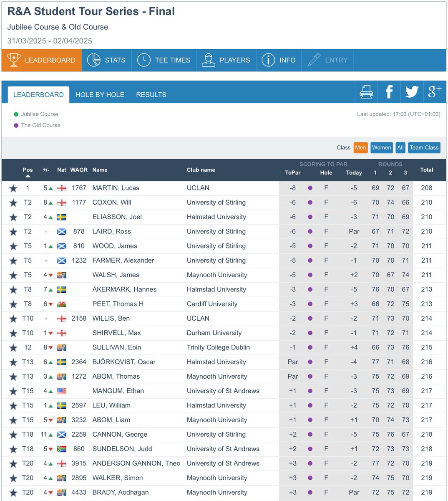Favorite WOOD, James with star
Screen dimensions: 448x501
(13, 246)
